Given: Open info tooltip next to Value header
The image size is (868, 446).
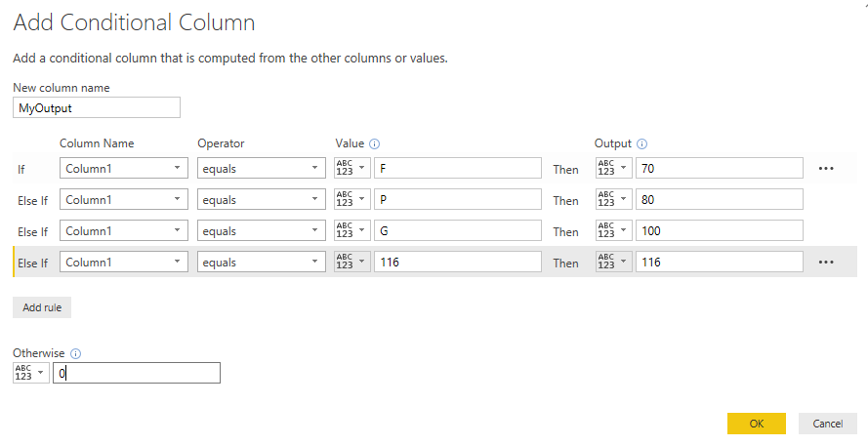Looking at the screenshot, I should 374,143.
